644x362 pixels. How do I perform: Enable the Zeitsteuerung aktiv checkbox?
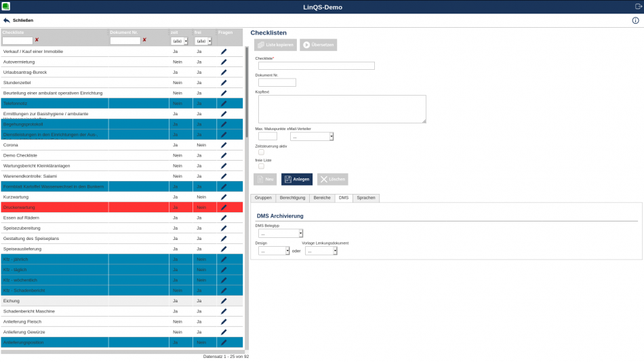pos(261,152)
